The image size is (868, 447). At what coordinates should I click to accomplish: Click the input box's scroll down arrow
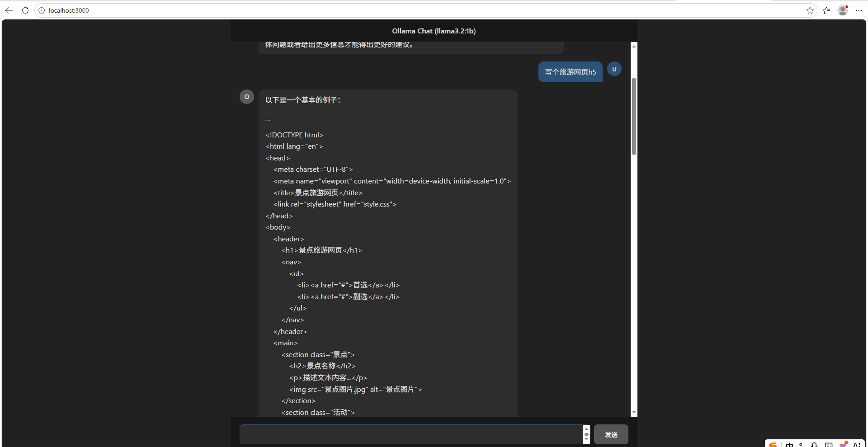(x=586, y=440)
